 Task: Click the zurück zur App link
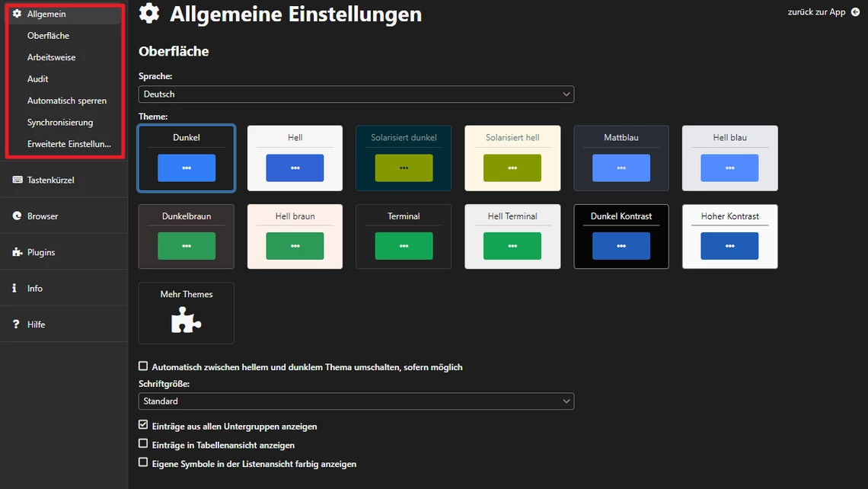pos(816,12)
